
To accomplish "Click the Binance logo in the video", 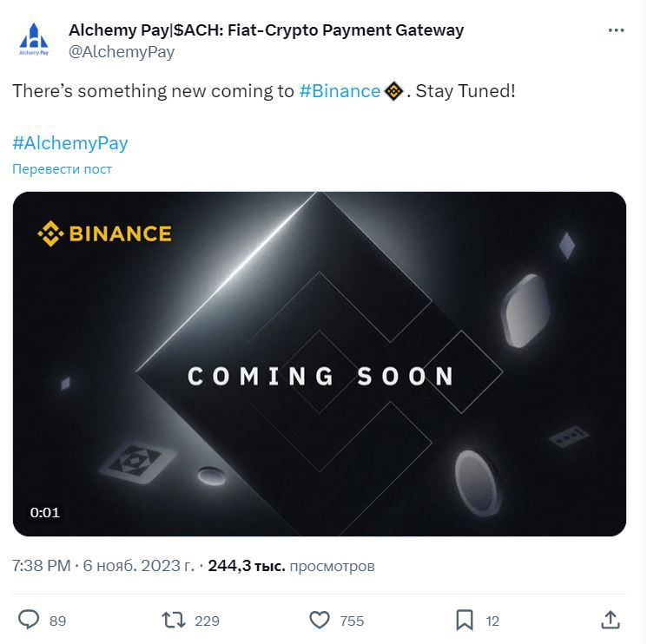I will tap(104, 233).
